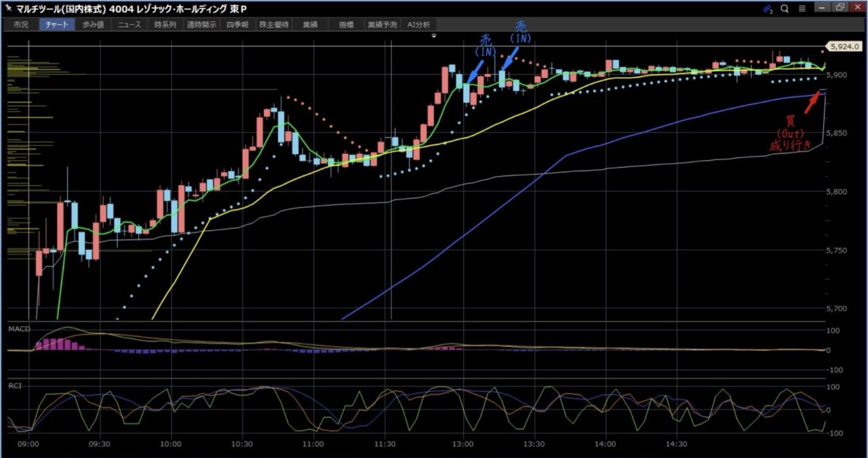Go to the ニュース tab
The image size is (868, 458).
[129, 24]
